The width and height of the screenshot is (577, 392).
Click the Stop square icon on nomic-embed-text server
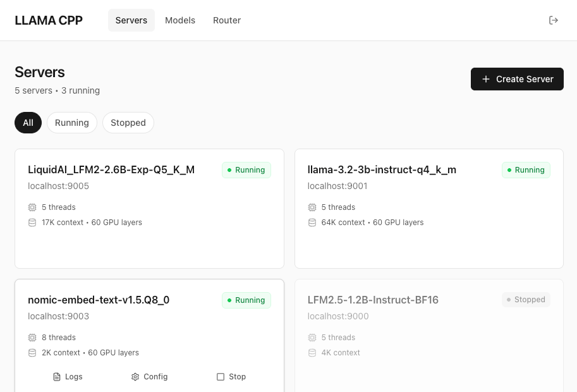[x=221, y=376]
